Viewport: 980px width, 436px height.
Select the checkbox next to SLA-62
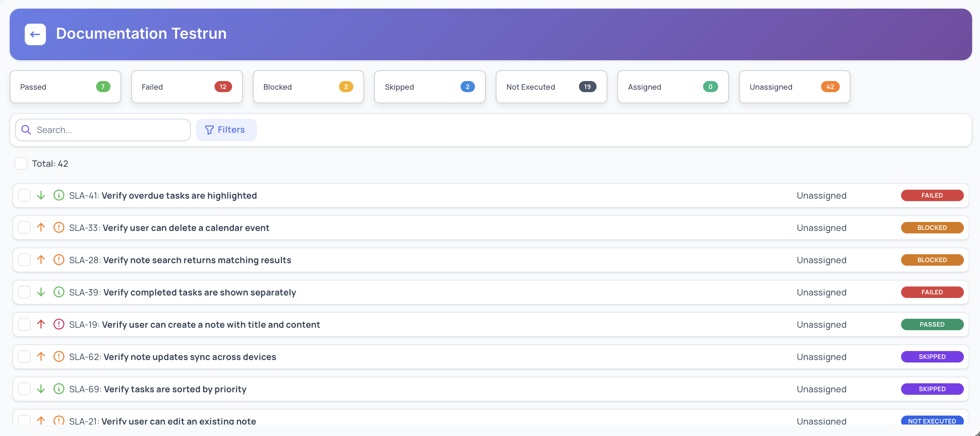pos(24,356)
